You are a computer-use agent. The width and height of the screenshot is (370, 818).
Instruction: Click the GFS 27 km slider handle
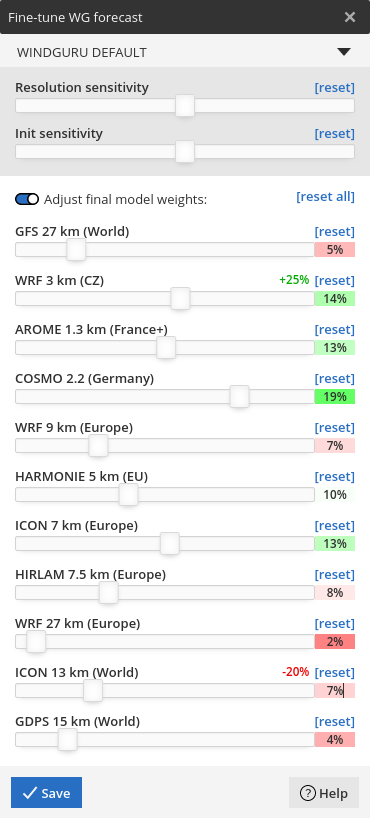click(76, 250)
